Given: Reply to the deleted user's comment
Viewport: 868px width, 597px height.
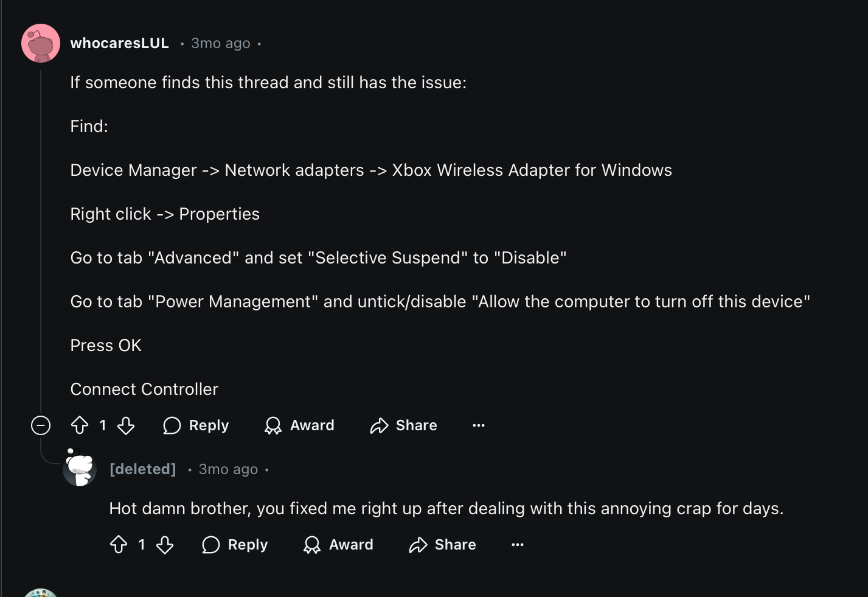Looking at the screenshot, I should pos(235,545).
